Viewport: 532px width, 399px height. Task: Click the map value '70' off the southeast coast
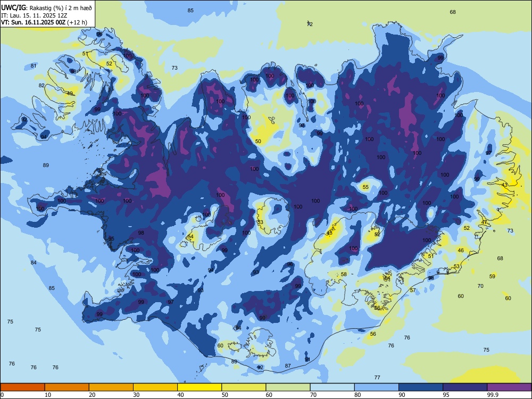click(x=480, y=286)
